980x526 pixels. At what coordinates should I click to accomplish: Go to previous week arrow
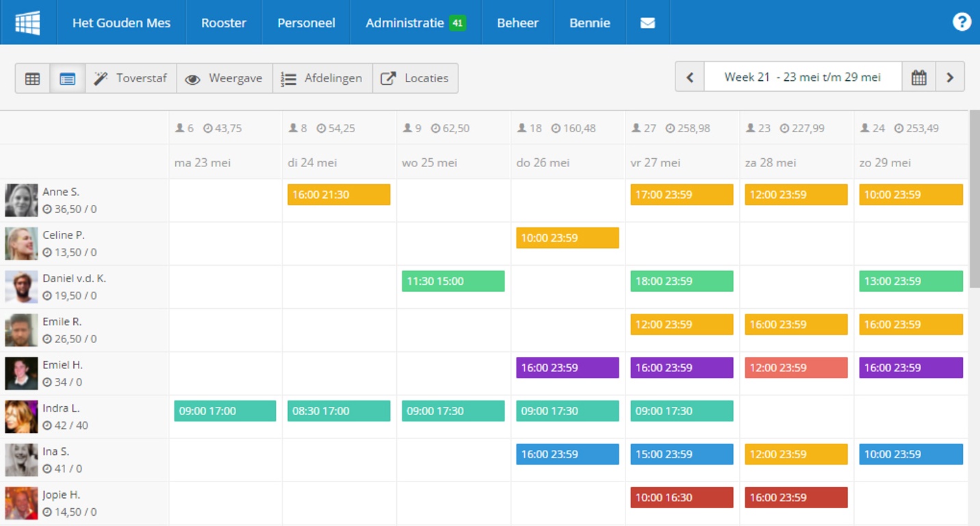690,77
